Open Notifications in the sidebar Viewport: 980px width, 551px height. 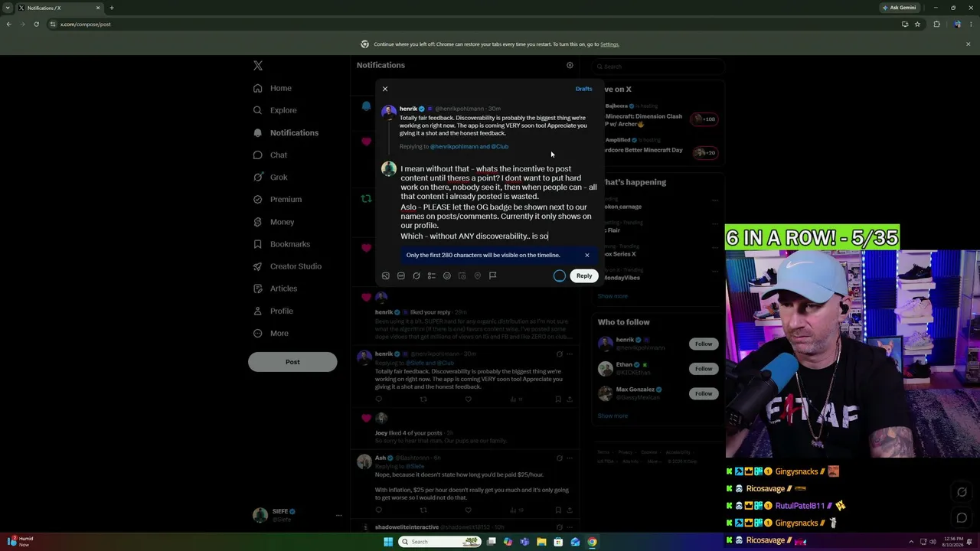click(x=286, y=132)
